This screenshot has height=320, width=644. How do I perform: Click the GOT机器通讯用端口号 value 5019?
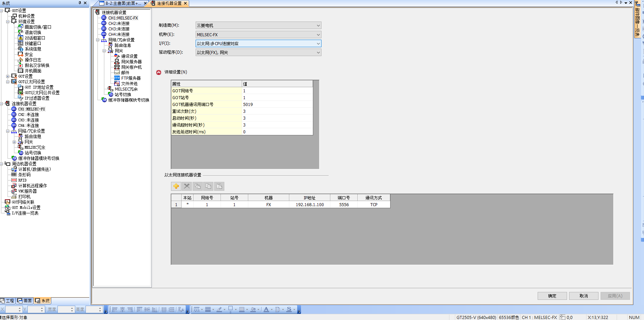click(x=277, y=105)
